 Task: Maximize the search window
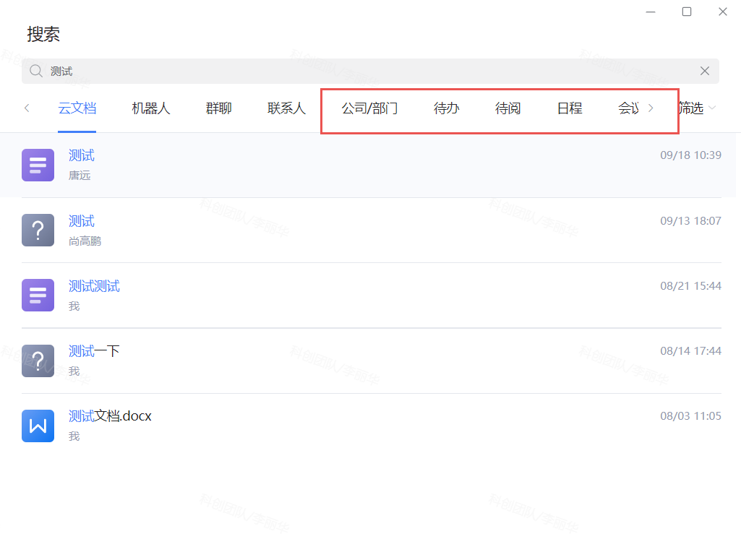click(x=687, y=12)
